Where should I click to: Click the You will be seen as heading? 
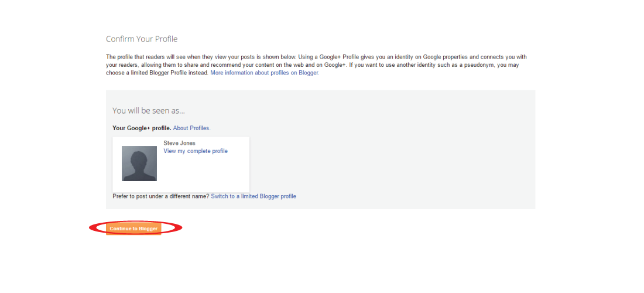pyautogui.click(x=149, y=111)
